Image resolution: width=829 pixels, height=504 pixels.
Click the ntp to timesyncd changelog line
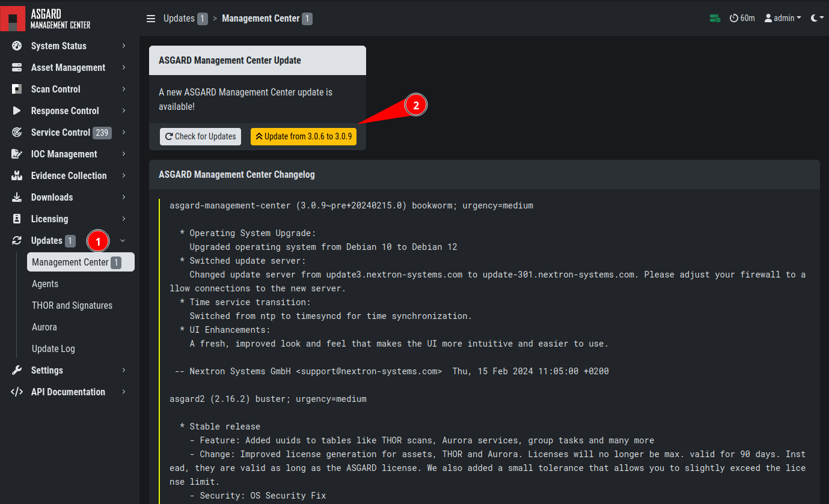click(x=331, y=316)
